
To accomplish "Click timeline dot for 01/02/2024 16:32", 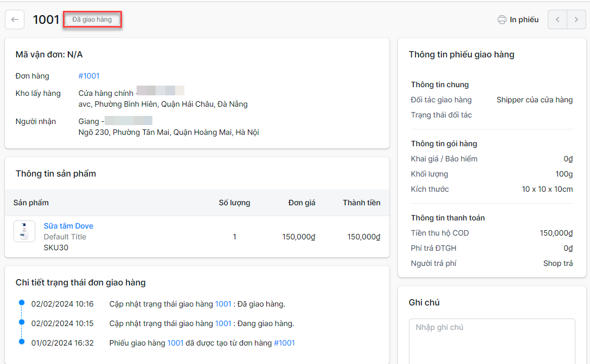I will 22,342.
